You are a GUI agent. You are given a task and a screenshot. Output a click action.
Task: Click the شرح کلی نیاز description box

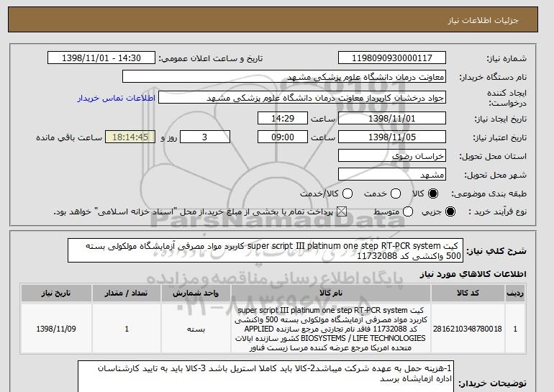point(265,250)
